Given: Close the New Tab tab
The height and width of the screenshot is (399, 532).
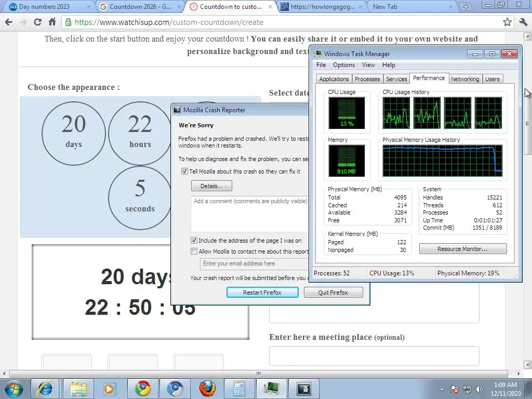Looking at the screenshot, I should click(x=451, y=6).
